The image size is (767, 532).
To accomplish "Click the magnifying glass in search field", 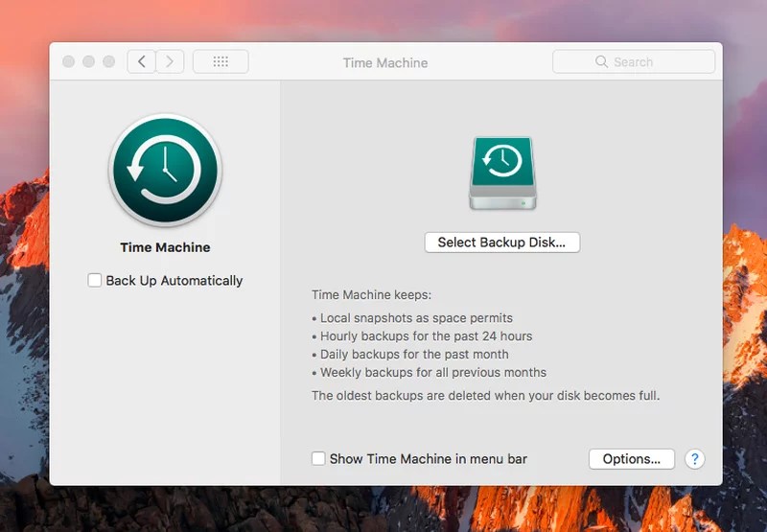I will pyautogui.click(x=601, y=61).
